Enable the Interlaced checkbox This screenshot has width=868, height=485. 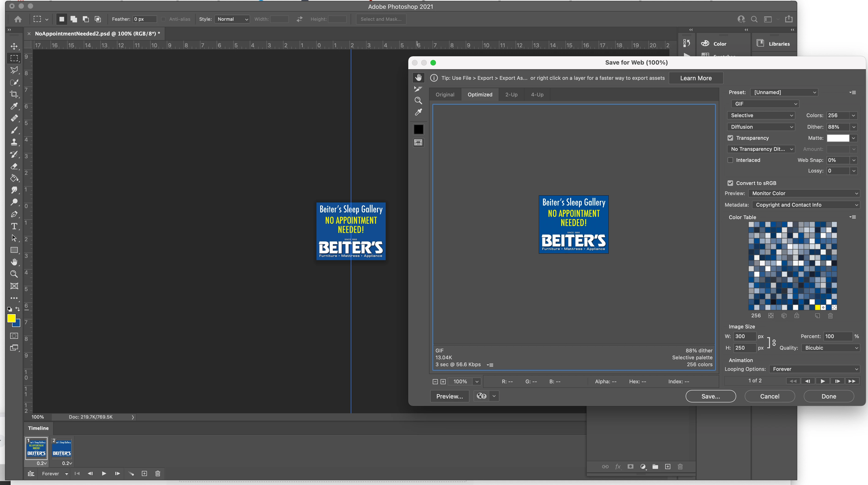coord(730,160)
